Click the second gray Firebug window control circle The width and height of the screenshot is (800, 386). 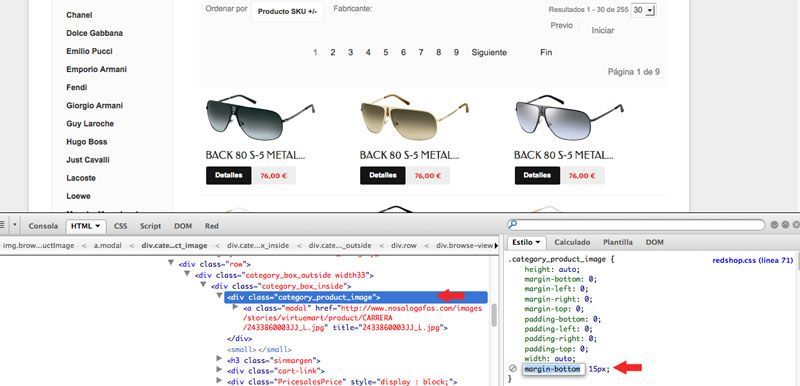coord(785,225)
